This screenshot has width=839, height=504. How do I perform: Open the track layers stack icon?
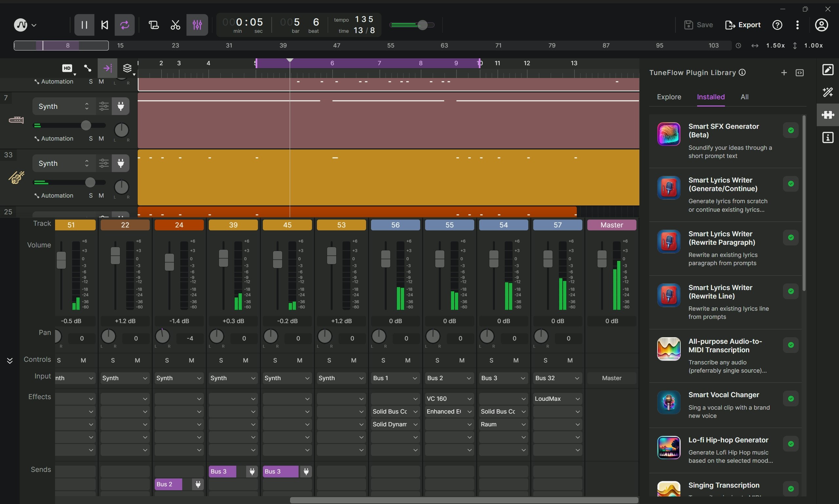click(x=127, y=68)
